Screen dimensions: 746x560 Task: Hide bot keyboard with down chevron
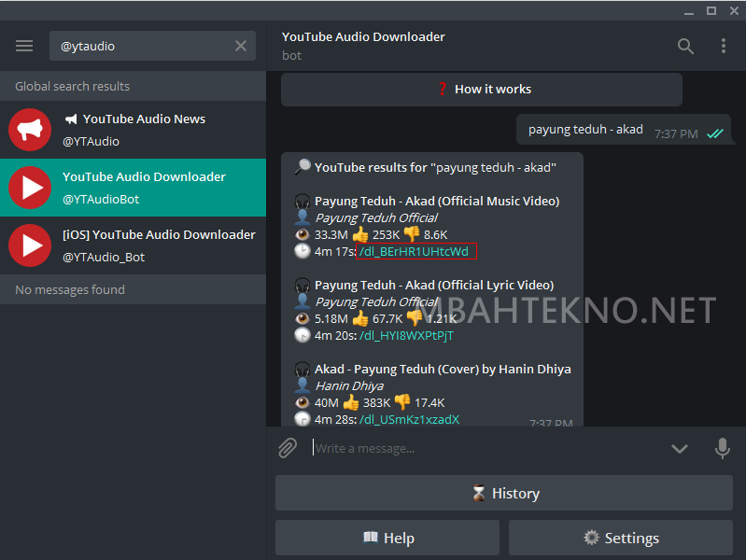tap(680, 448)
